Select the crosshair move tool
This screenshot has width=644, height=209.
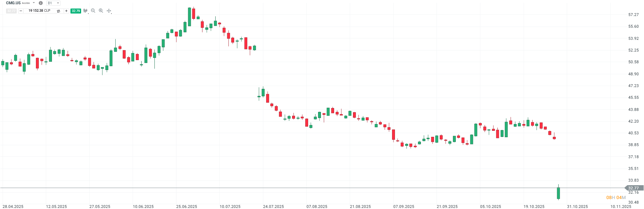coord(109,11)
